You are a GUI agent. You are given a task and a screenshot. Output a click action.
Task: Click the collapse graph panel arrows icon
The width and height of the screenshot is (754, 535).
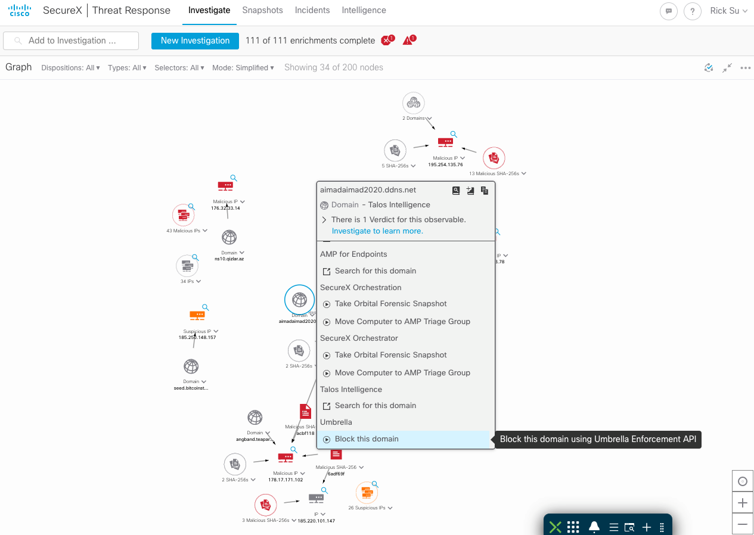click(727, 68)
